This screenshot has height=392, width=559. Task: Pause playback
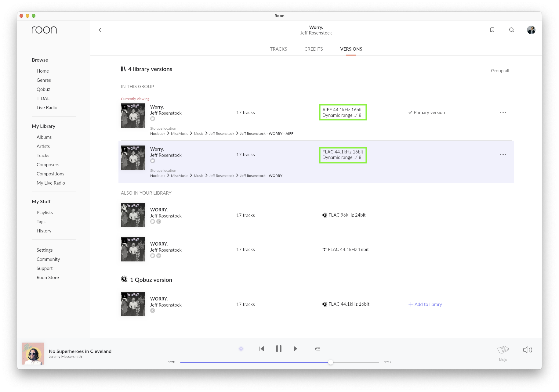279,349
